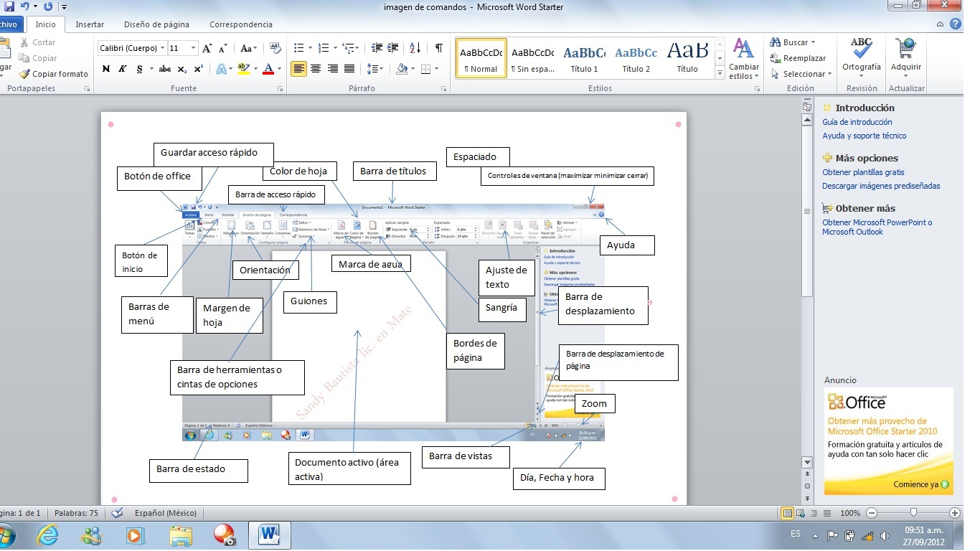Click the Palabras: 75 word count

click(x=76, y=513)
